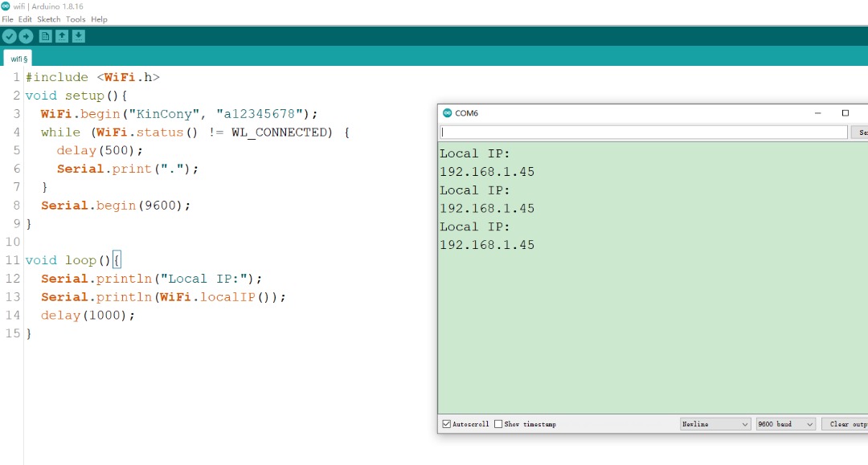868x465 pixels.
Task: Expand the Newline line ending dropdown
Action: [714, 424]
